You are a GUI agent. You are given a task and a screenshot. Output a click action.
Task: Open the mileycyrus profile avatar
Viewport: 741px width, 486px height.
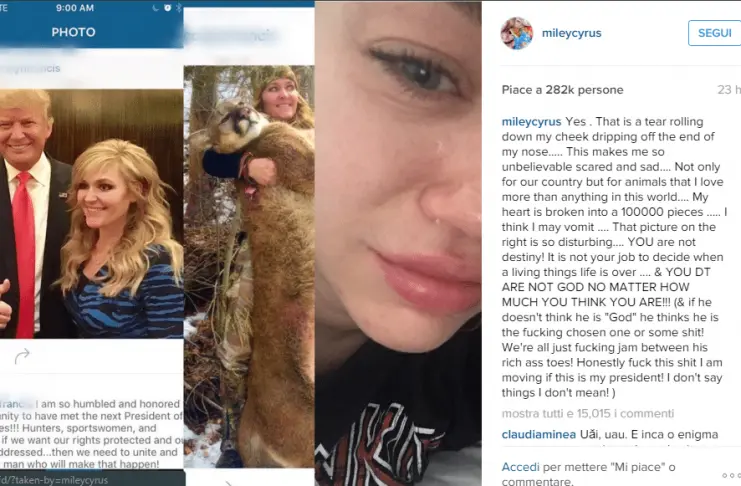tap(517, 33)
